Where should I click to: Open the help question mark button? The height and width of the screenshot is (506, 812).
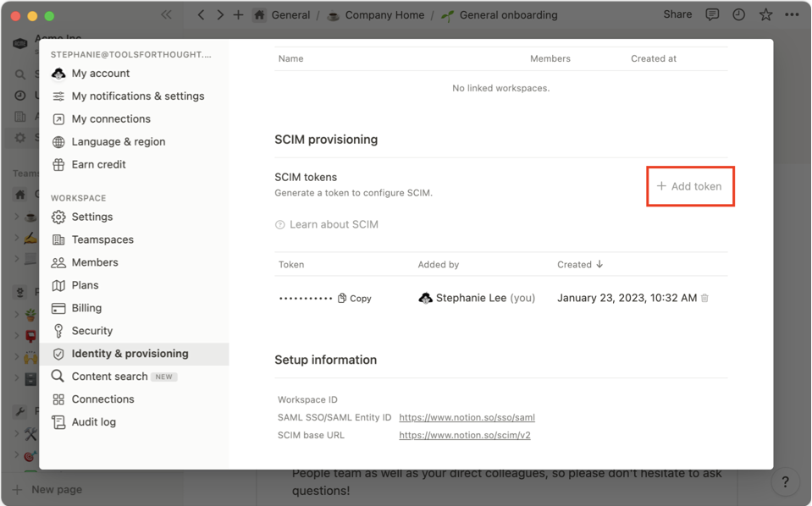click(785, 482)
